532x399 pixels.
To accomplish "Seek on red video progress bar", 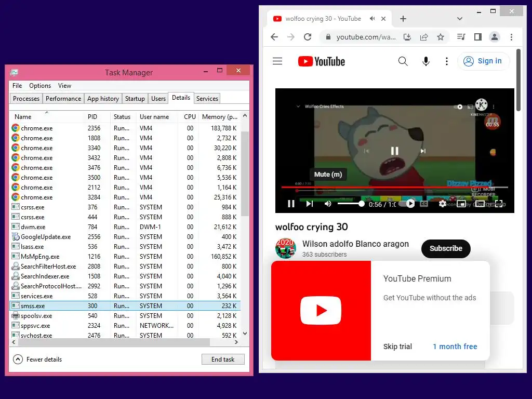I will tap(395, 187).
